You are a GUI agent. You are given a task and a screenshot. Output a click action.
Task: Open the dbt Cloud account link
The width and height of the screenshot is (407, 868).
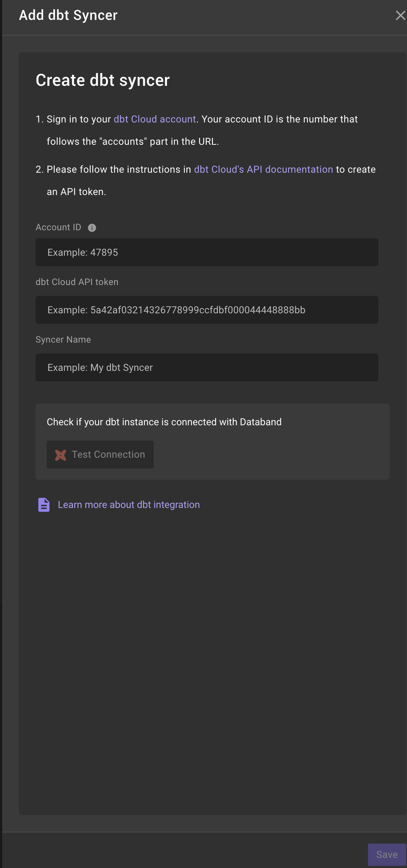pyautogui.click(x=155, y=119)
